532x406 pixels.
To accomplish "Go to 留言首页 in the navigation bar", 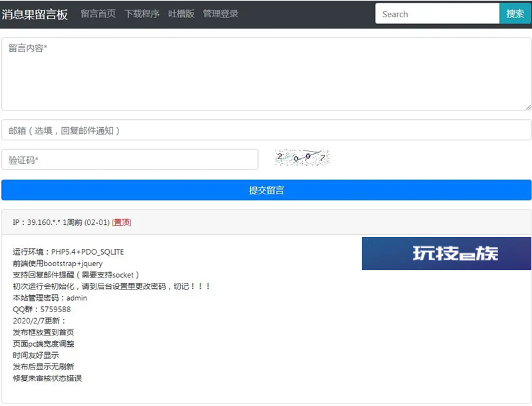I will coord(98,14).
